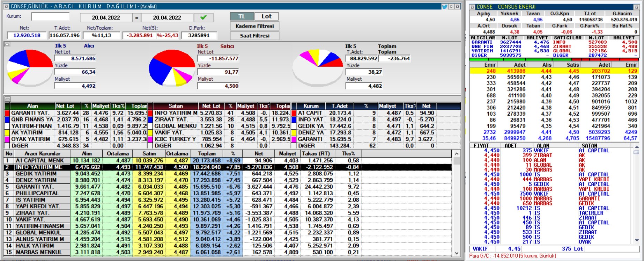Image resolution: width=644 pixels, height=261 pixels.
Task: Select the GEDIK YATIRIM row
Action: [x=228, y=174]
